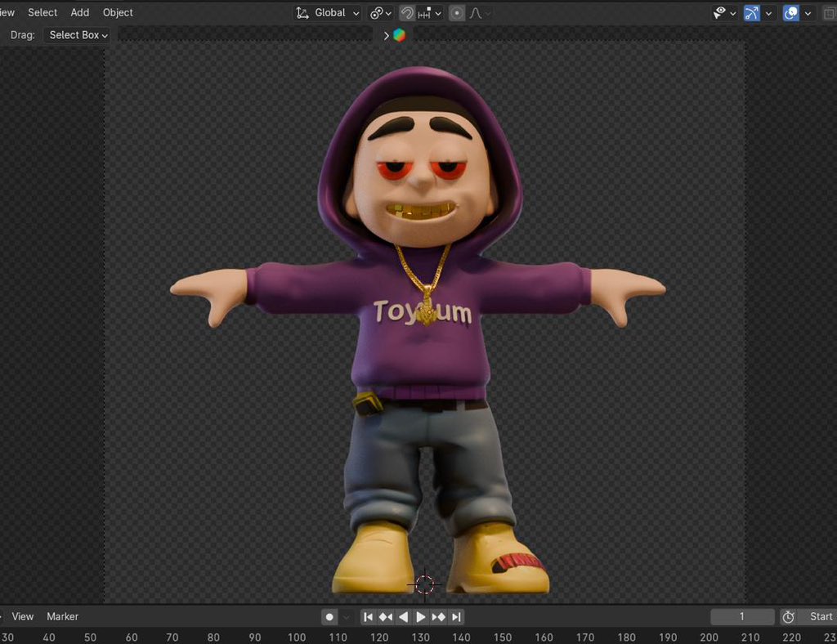Screen dimensions: 837x644
Task: Expand the visibility filter dropdown arrow
Action: click(733, 13)
